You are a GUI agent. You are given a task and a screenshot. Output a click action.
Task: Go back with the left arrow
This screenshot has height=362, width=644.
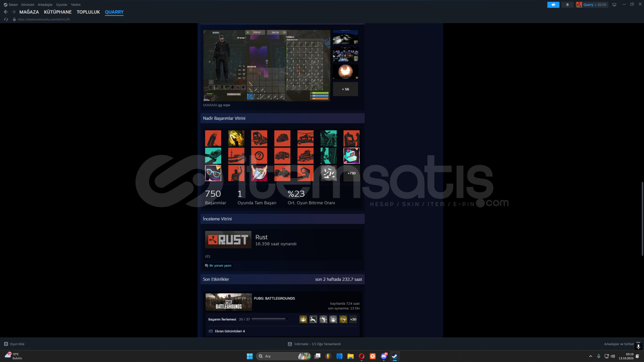click(6, 12)
